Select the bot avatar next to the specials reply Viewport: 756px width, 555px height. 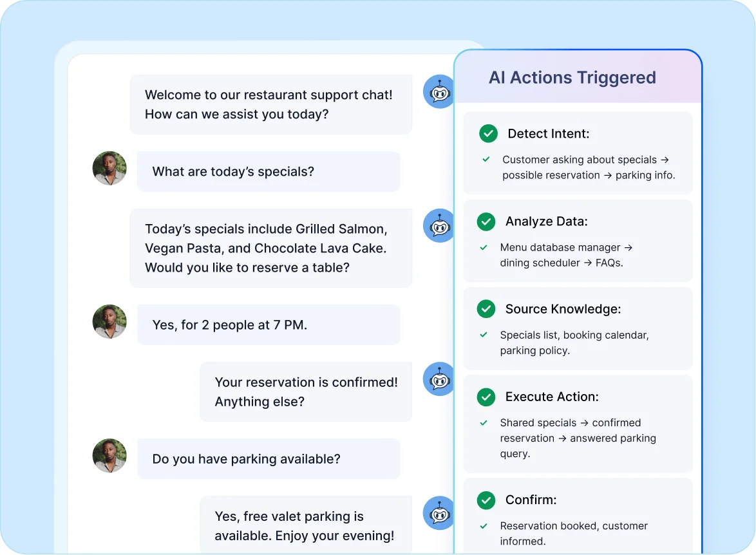pyautogui.click(x=438, y=225)
